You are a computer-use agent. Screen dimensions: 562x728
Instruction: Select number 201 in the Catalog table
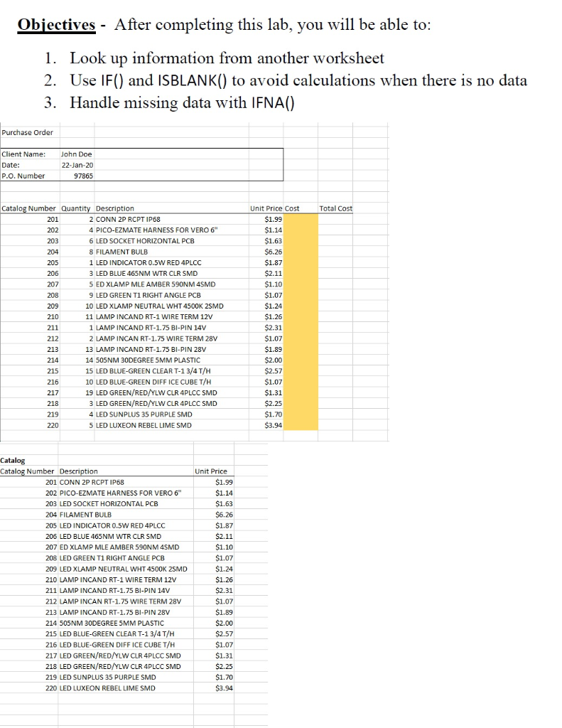pos(52,483)
